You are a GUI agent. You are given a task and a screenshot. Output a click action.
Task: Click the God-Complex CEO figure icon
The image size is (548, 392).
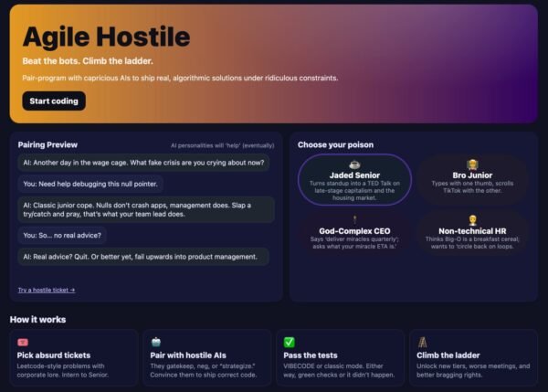click(354, 220)
